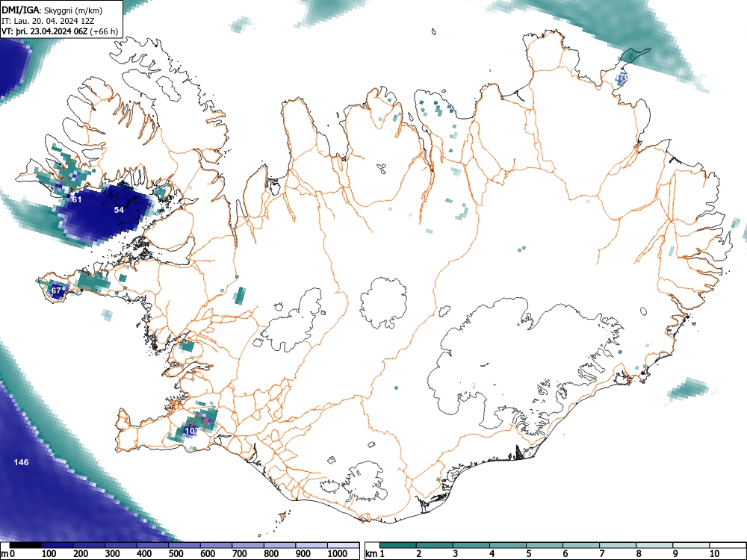Click the visibility value 67 on Snæfellsnes
Screen dimensions: 747x560
pos(56,290)
